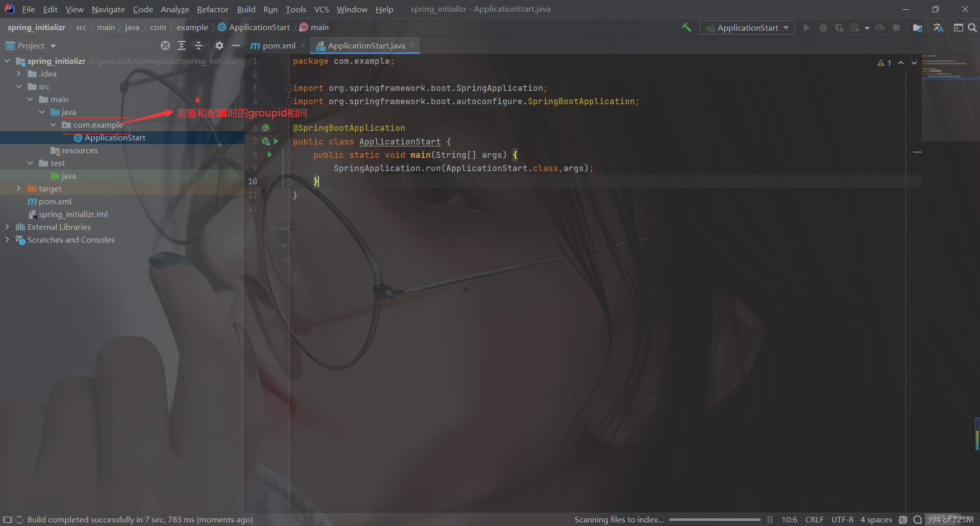Viewport: 980px width, 526px height.
Task: Click the ApplicationStart breadcrumb
Action: pos(254,27)
